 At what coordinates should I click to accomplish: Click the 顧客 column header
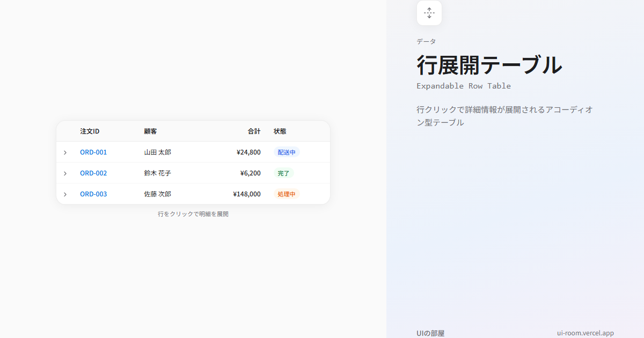pyautogui.click(x=150, y=131)
